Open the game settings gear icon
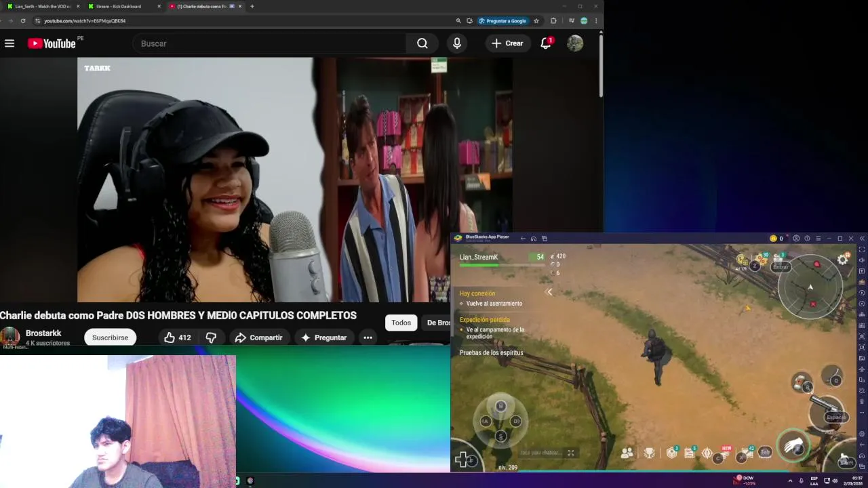This screenshot has height=488, width=868. pos(843,259)
